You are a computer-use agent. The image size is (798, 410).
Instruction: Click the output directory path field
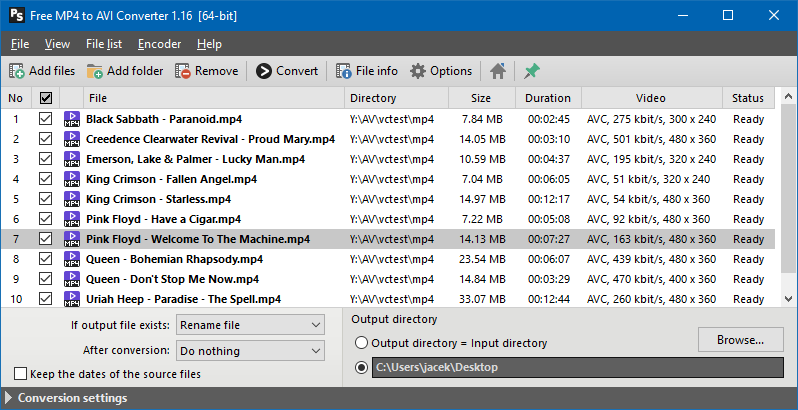[578, 367]
